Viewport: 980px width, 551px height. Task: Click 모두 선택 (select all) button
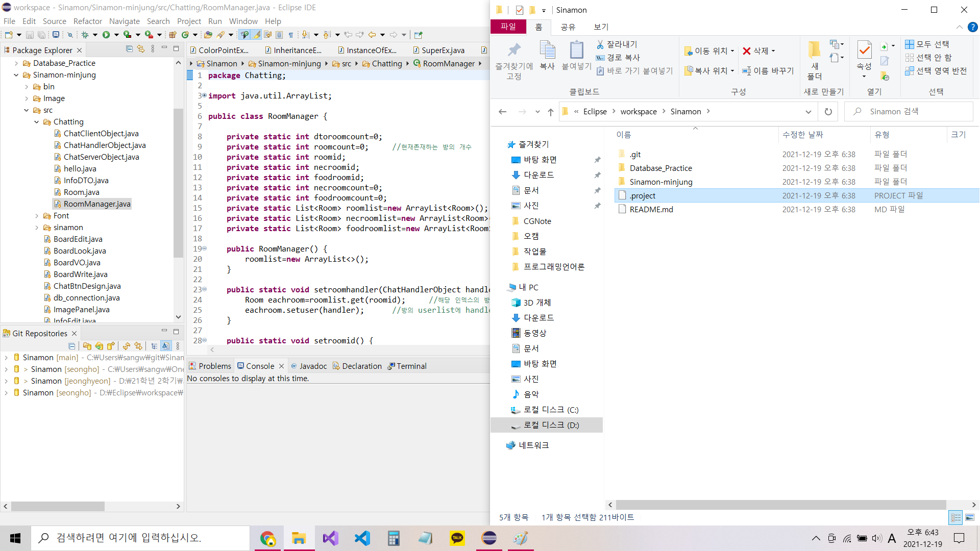pos(927,44)
